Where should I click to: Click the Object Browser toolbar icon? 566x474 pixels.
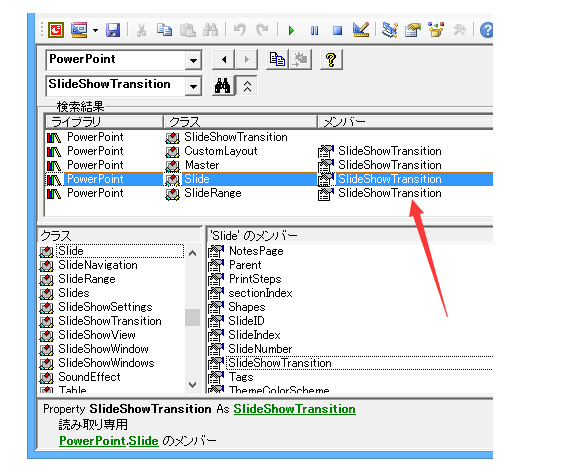(x=436, y=30)
